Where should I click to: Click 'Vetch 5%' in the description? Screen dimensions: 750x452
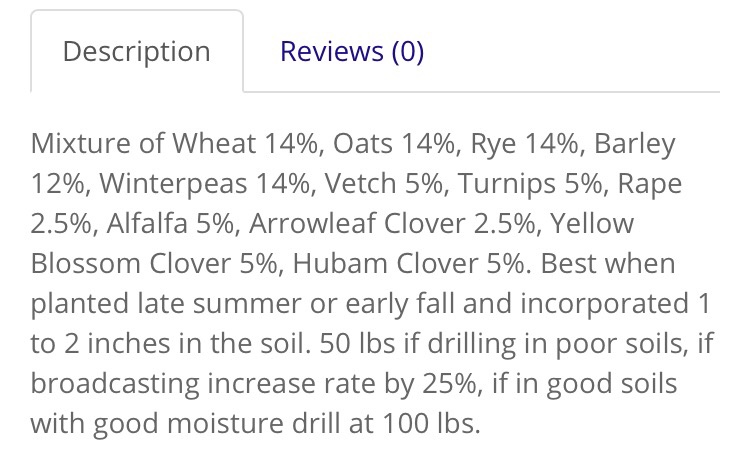tap(384, 183)
